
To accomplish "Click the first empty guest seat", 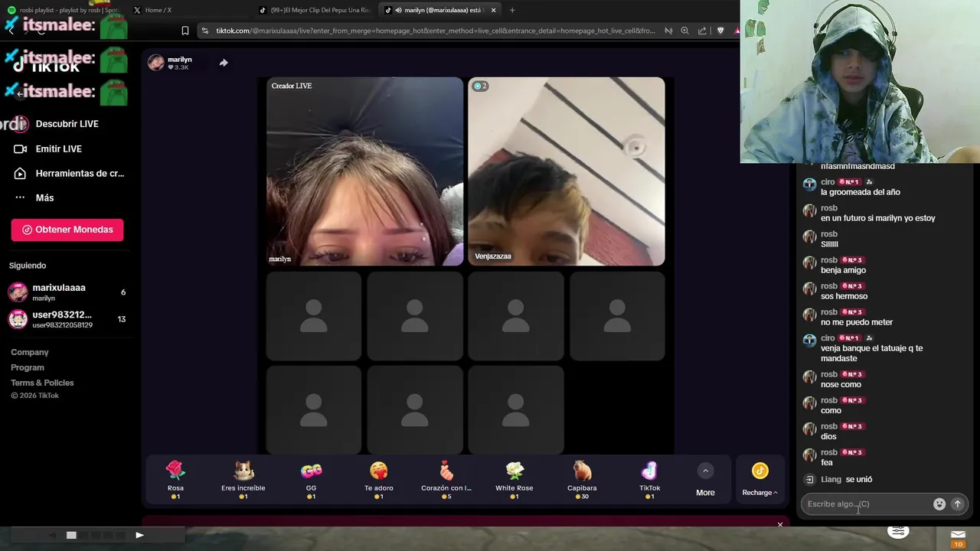I will [314, 316].
